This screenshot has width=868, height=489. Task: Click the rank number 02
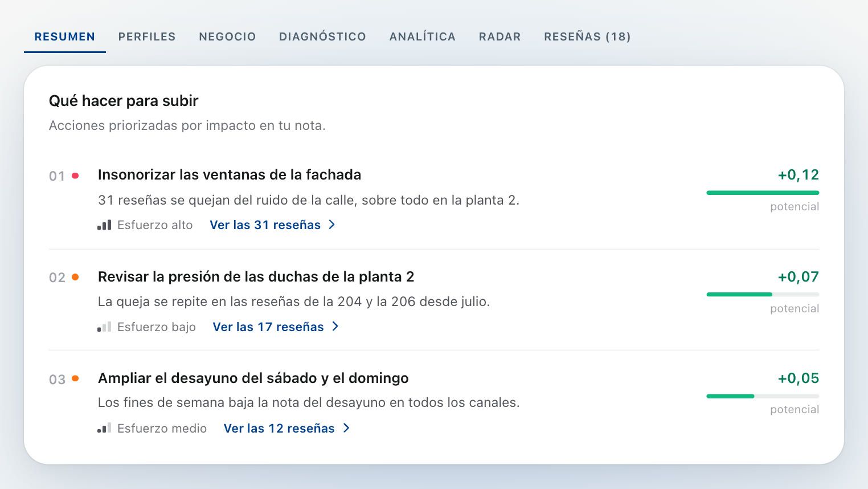tap(57, 278)
